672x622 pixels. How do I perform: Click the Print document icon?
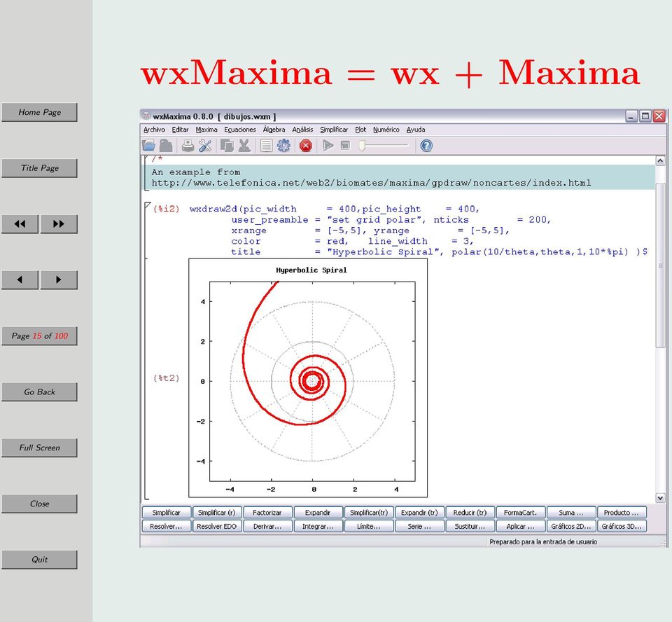coord(188,146)
